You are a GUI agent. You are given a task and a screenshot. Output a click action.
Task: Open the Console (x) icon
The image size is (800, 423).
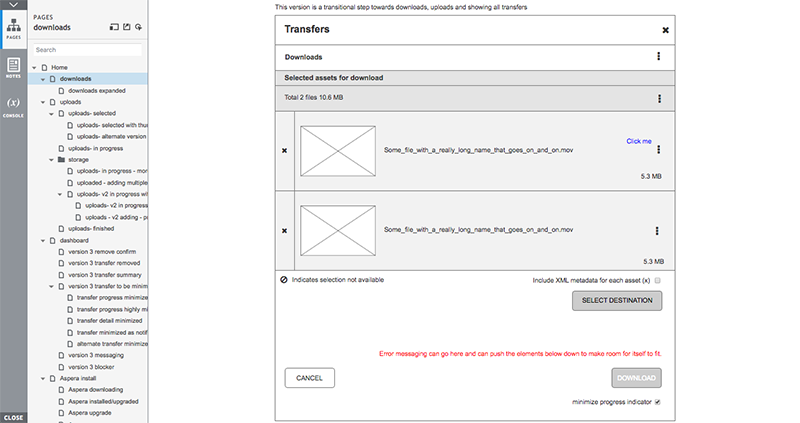[14, 106]
